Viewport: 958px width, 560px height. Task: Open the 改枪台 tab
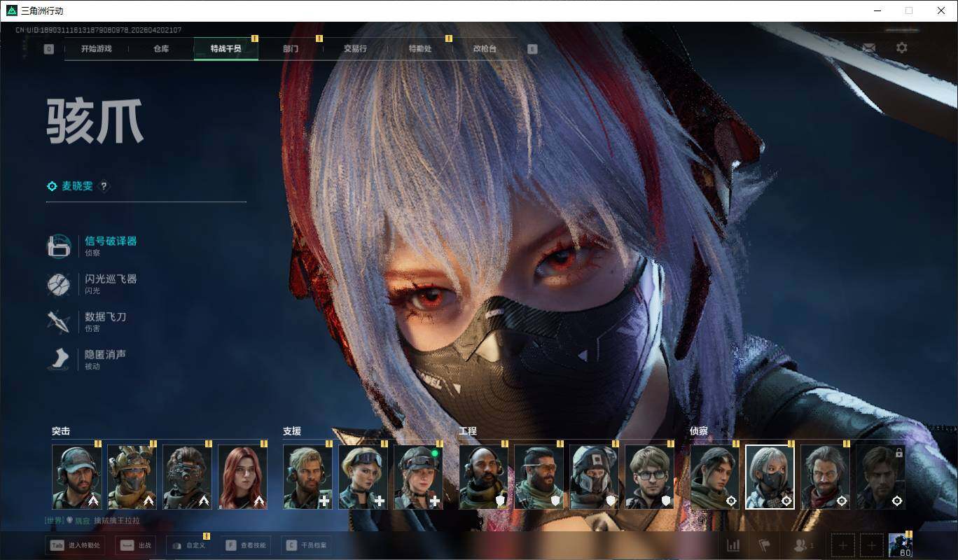(x=485, y=49)
